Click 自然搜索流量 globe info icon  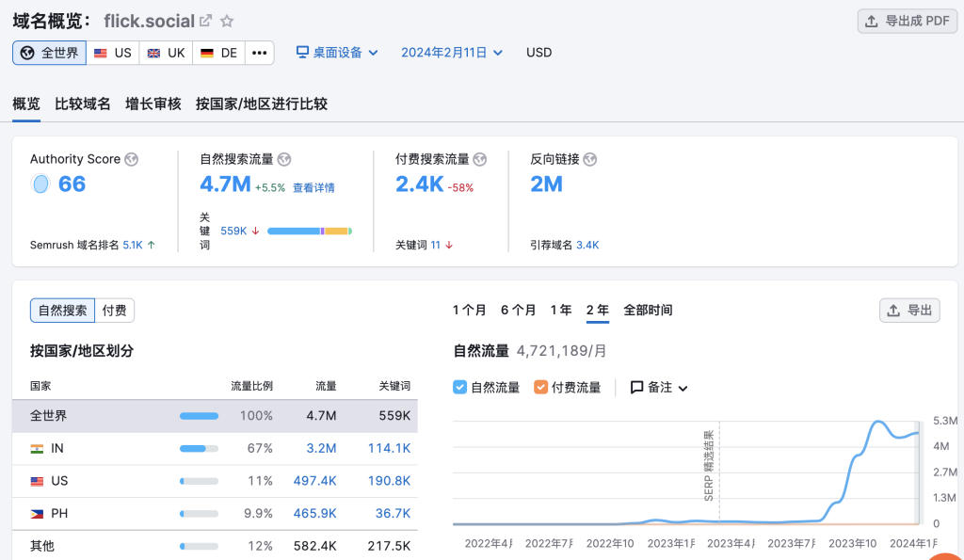coord(284,159)
